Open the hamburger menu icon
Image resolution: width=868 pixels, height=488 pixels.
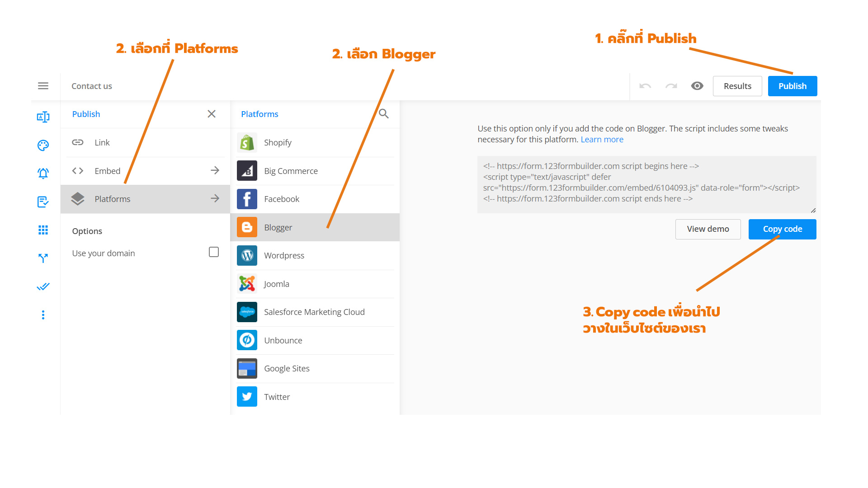point(43,86)
